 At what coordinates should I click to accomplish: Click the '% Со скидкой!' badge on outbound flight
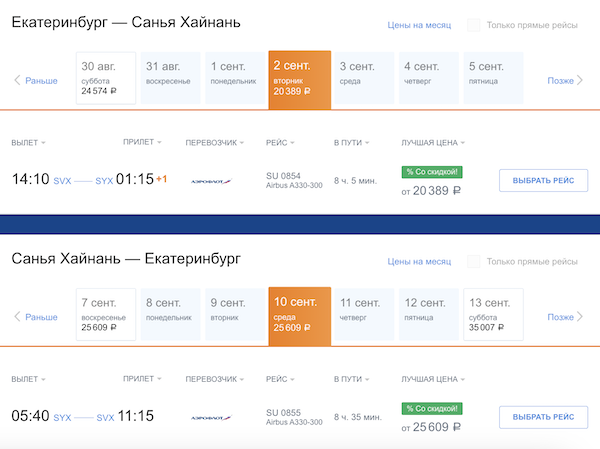point(431,172)
